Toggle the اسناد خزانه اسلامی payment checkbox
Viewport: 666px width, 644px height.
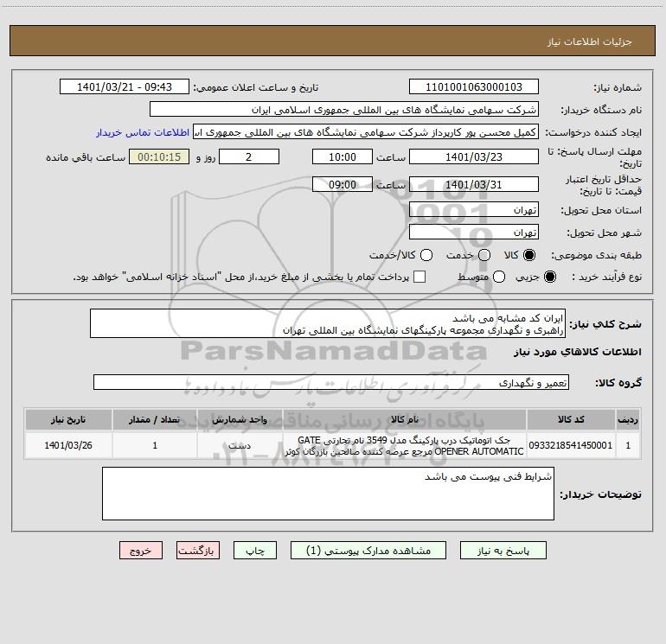[x=419, y=277]
